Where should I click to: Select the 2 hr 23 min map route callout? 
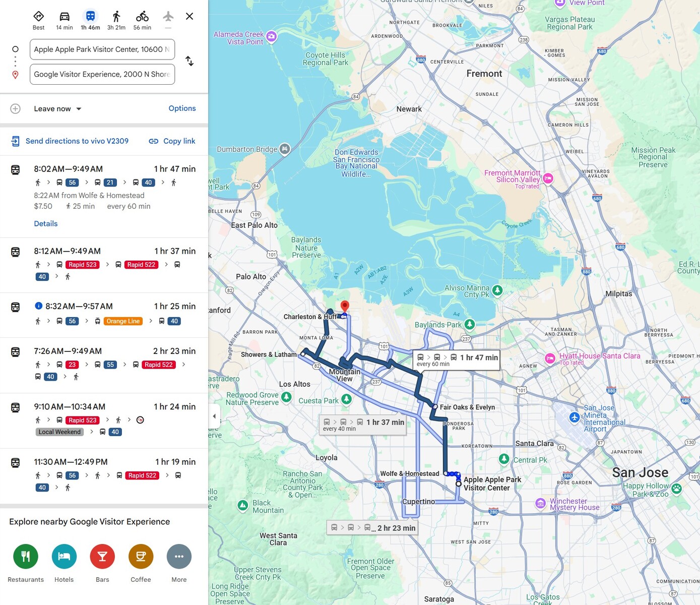click(x=373, y=528)
